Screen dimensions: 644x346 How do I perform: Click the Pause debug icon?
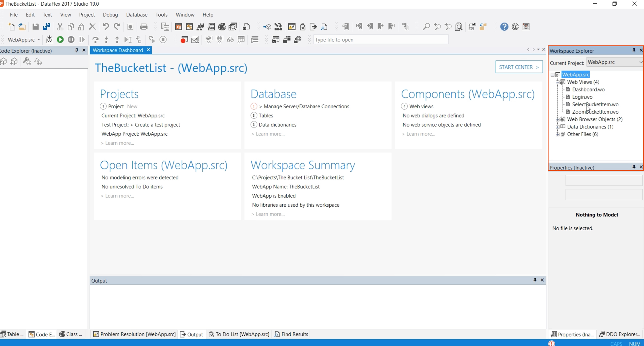coord(71,40)
